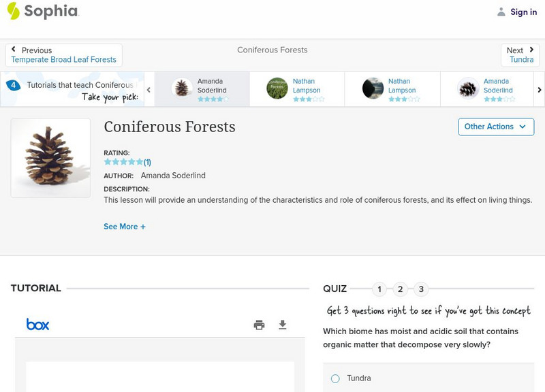Open the Other Actions dropdown
This screenshot has width=545, height=392.
click(496, 127)
